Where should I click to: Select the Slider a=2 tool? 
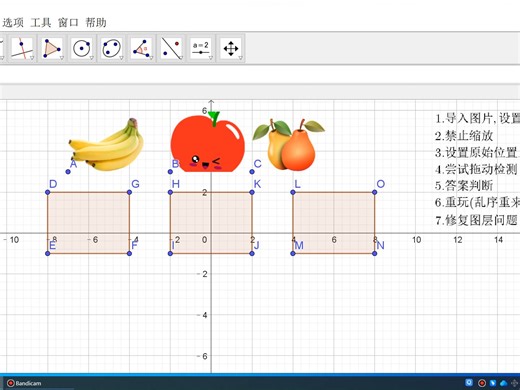tap(201, 48)
